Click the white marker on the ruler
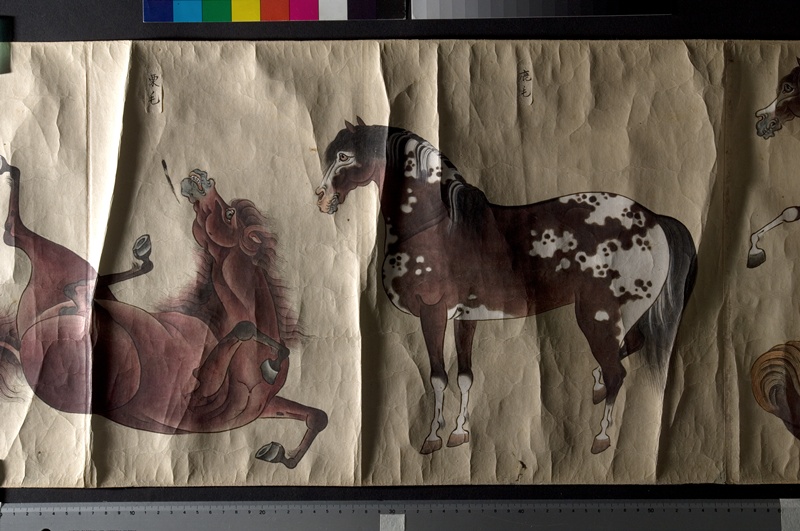The width and height of the screenshot is (800, 531). click(x=392, y=522)
